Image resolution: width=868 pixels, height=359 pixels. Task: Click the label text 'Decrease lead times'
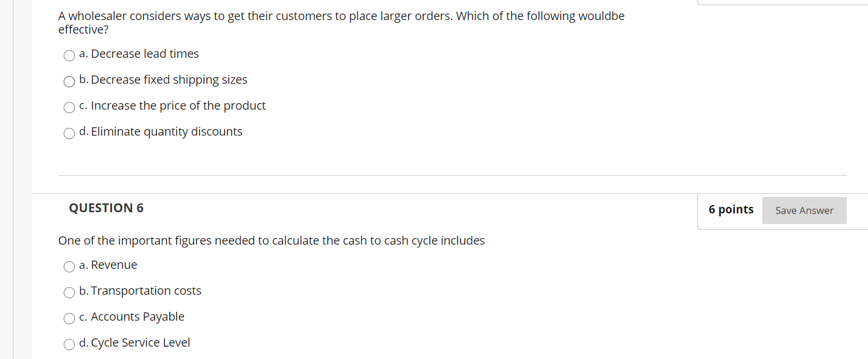tap(139, 54)
